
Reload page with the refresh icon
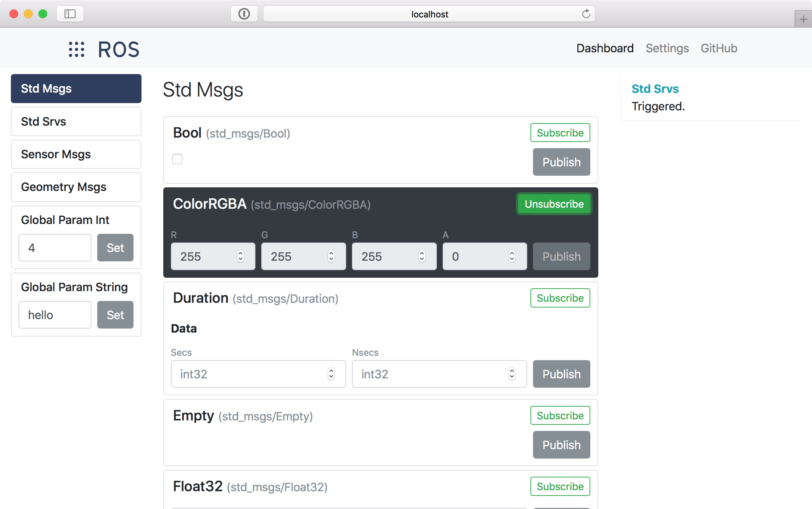[x=586, y=14]
